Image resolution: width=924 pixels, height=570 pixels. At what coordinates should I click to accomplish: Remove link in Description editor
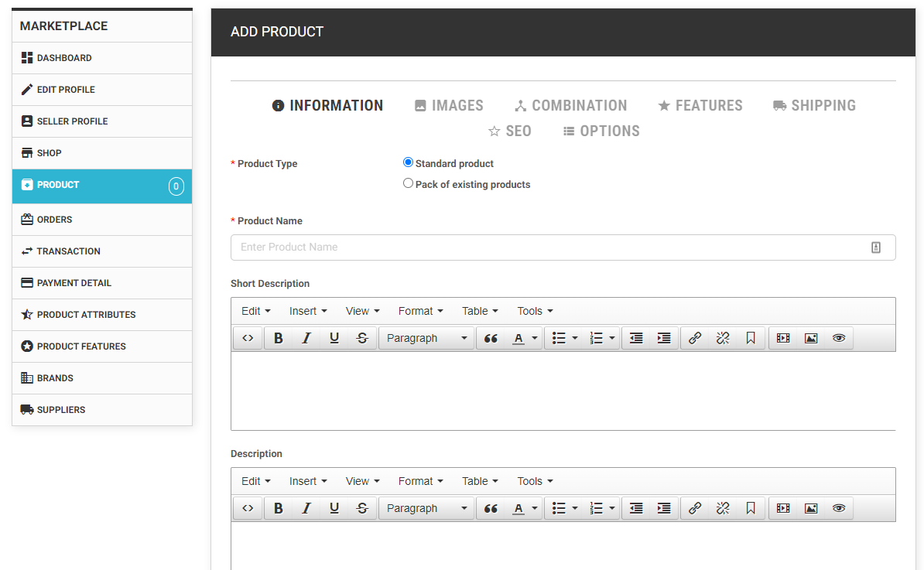(x=723, y=508)
